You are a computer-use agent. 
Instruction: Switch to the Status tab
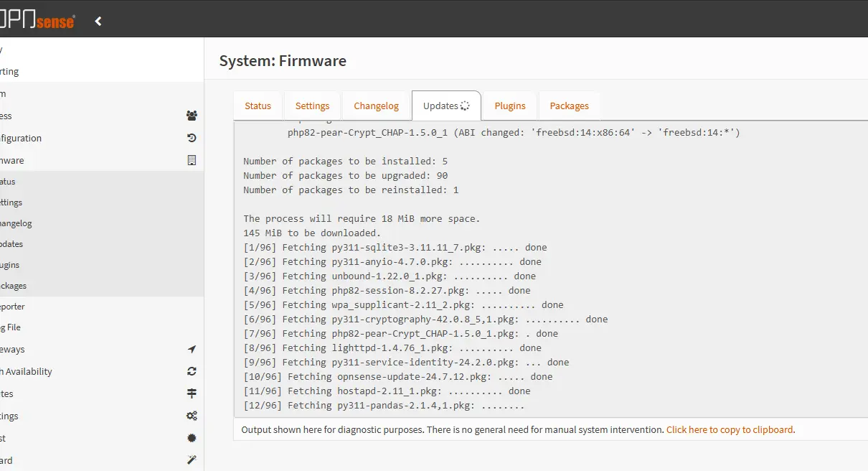click(258, 105)
